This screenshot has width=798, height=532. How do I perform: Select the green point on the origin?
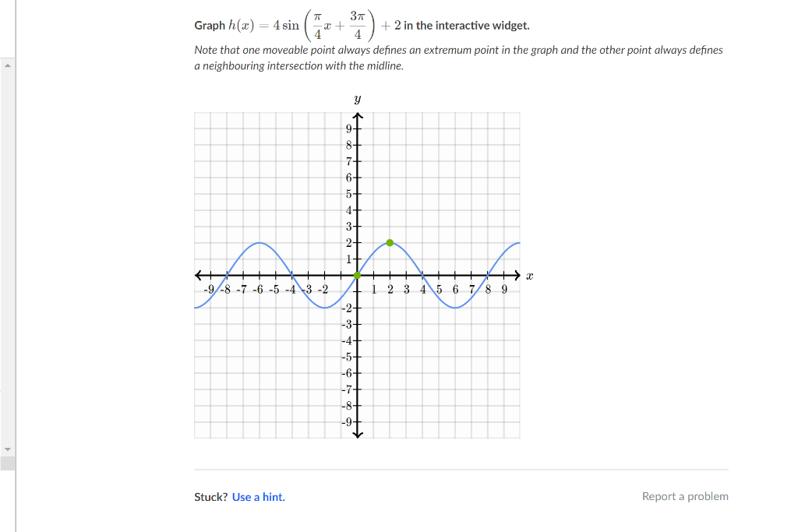click(x=357, y=275)
